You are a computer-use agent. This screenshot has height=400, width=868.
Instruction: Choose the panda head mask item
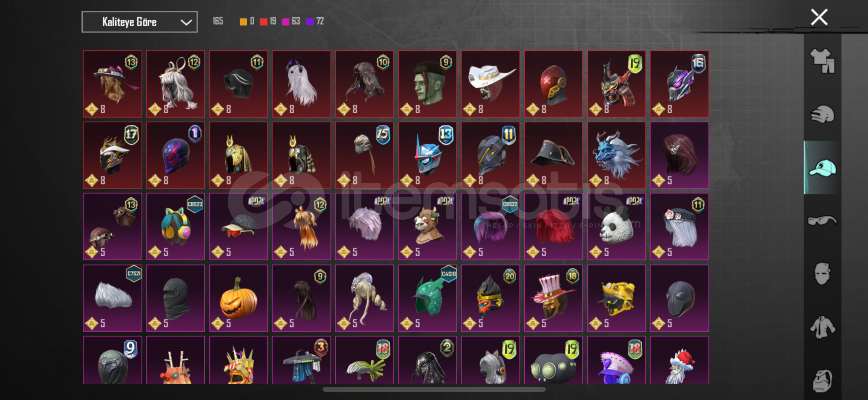point(616,227)
